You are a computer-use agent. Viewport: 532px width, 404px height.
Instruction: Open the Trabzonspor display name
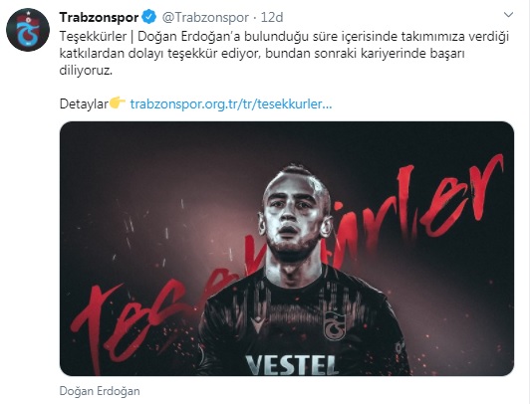pos(99,17)
